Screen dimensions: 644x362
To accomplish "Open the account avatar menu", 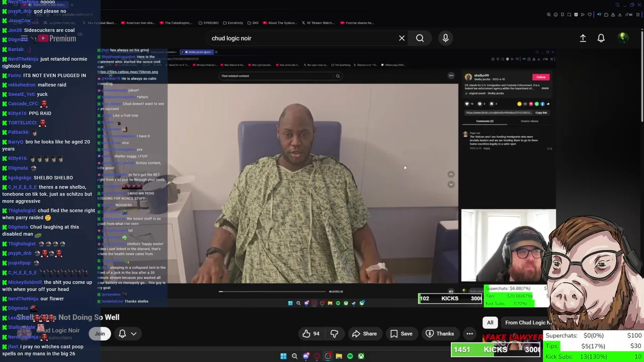I will pos(622,38).
